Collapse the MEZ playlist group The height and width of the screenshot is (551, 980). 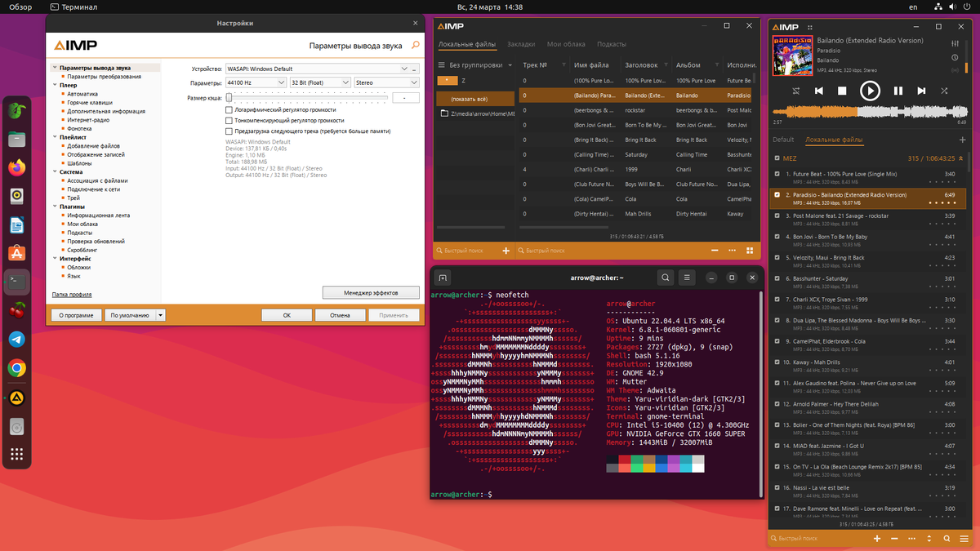961,158
